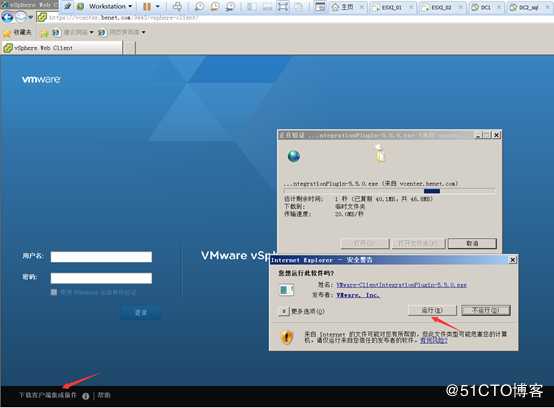
Task: Toggle the Windows session authentication checkbox
Action: 54,292
